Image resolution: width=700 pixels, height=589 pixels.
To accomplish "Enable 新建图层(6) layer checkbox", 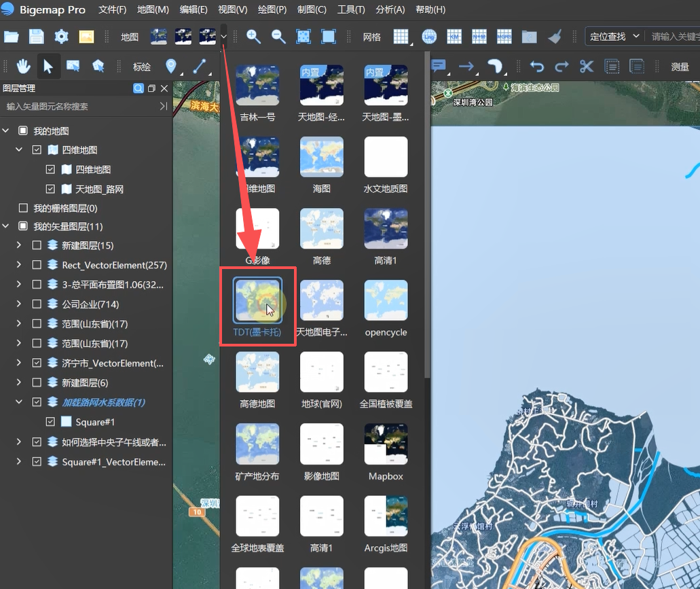I will pos(37,382).
